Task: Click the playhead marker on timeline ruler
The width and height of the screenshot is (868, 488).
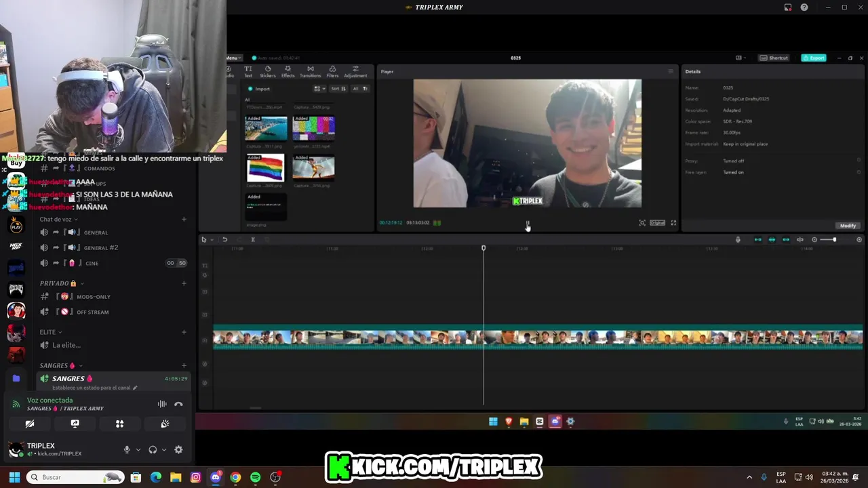Action: pyautogui.click(x=484, y=248)
